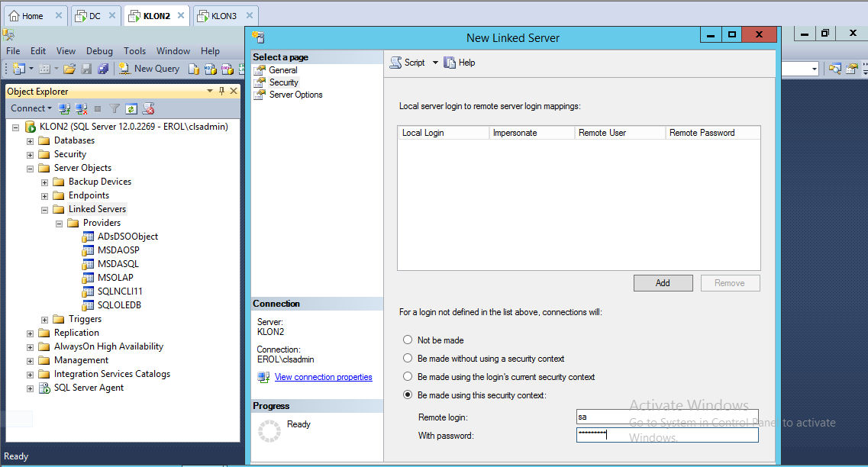Refresh the Object Explorer tree

[x=131, y=108]
